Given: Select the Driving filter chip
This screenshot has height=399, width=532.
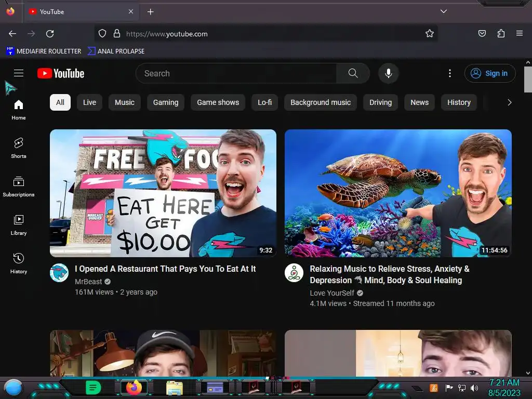Looking at the screenshot, I should tap(380, 102).
